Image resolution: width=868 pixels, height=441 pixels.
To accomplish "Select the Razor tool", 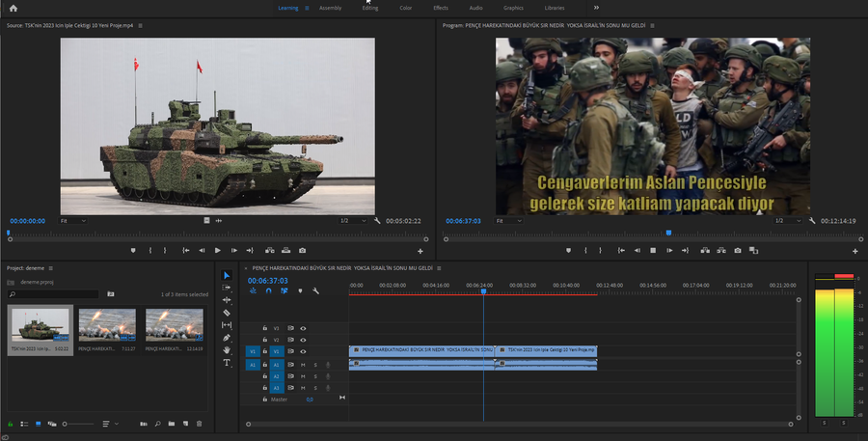I will pos(227,313).
